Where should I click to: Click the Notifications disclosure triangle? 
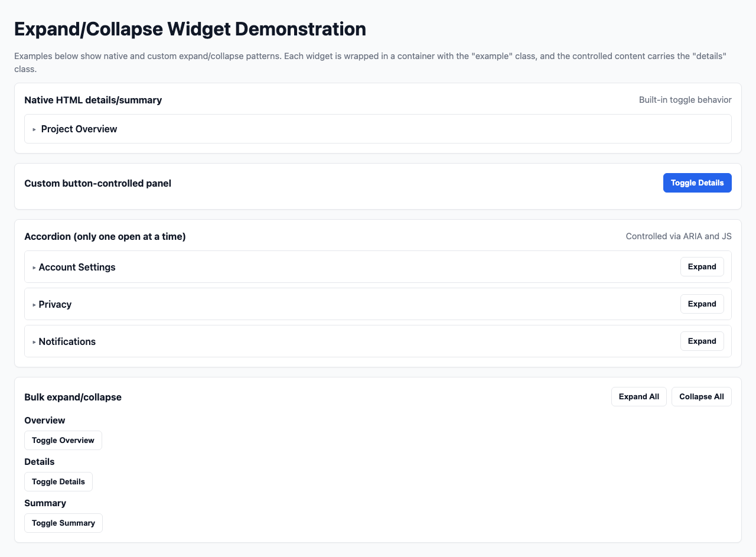34,341
